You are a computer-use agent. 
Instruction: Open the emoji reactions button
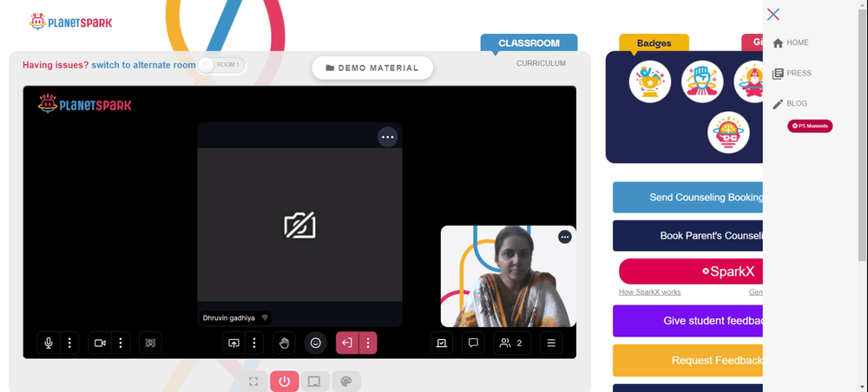tap(316, 343)
